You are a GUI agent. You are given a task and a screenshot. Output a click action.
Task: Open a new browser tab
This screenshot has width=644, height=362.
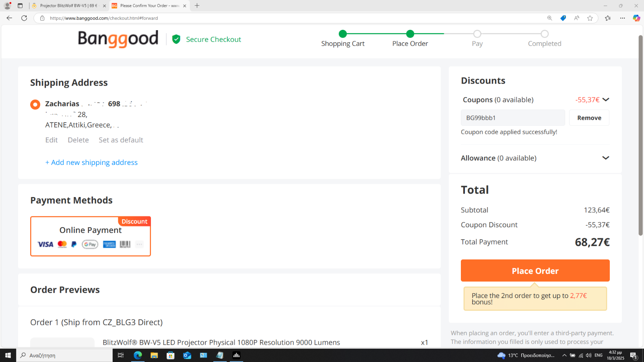(x=197, y=6)
